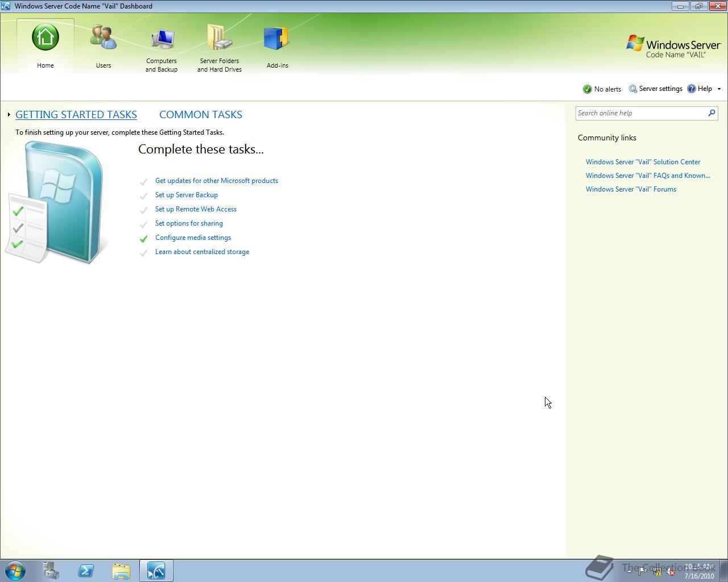Image resolution: width=728 pixels, height=582 pixels.
Task: Switch to Getting Started Tasks tab
Action: click(x=76, y=114)
